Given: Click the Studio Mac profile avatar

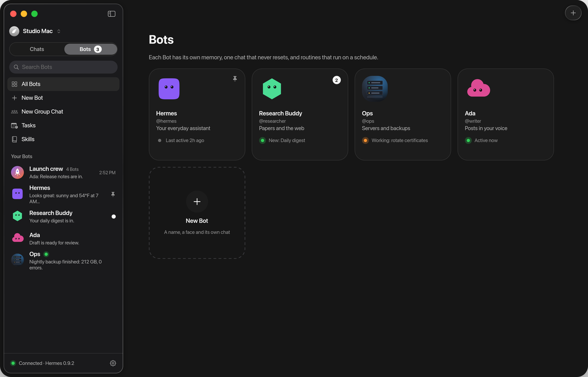Looking at the screenshot, I should tap(14, 31).
